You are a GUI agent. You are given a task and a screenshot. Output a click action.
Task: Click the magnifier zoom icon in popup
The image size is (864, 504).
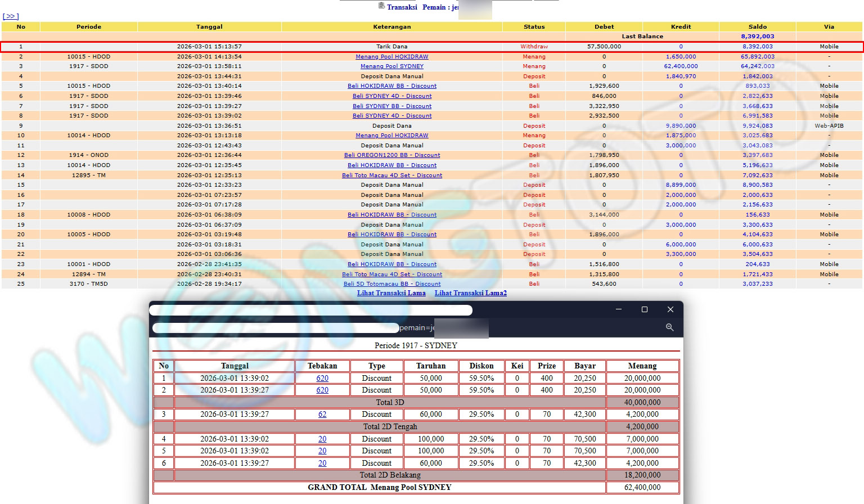click(669, 327)
